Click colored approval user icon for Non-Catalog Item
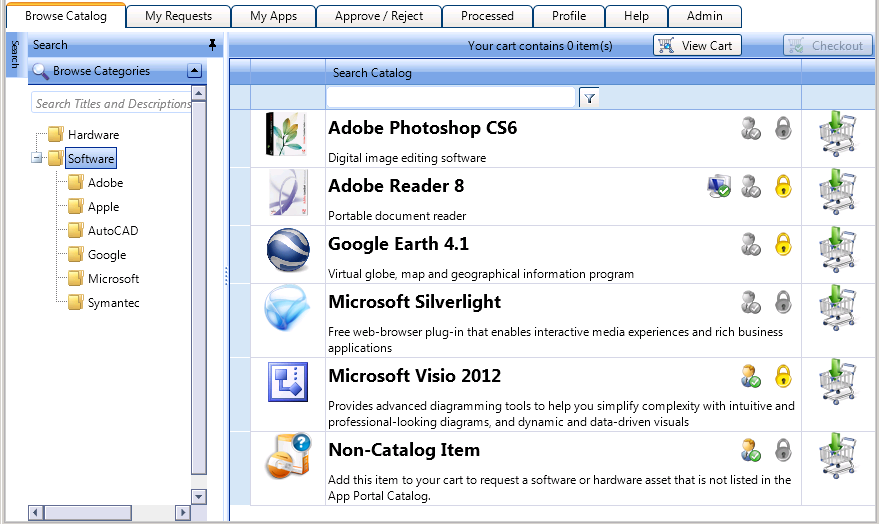 (x=751, y=451)
